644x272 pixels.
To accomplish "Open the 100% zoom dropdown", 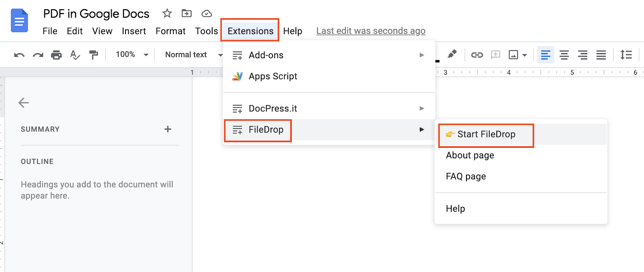I will pos(132,55).
